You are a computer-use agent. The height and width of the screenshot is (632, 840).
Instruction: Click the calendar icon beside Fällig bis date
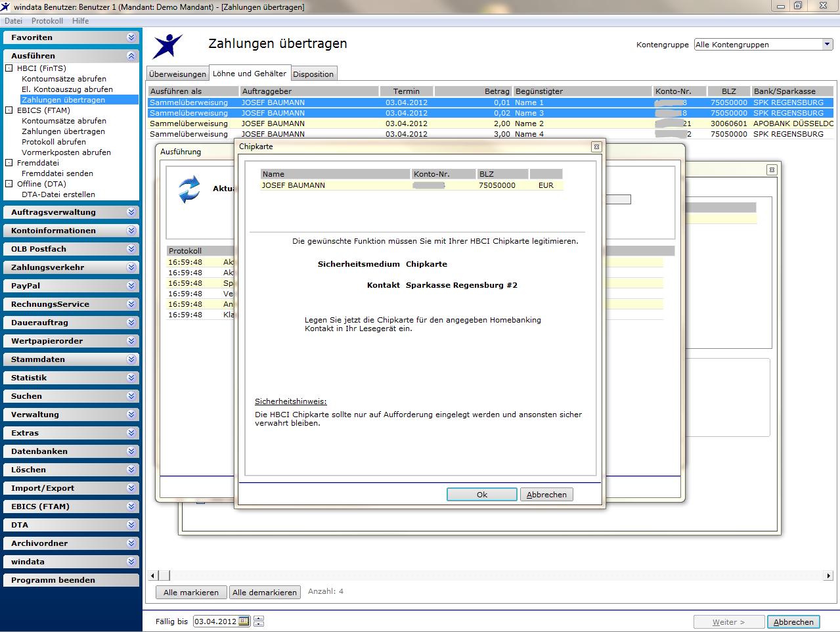pyautogui.click(x=244, y=621)
